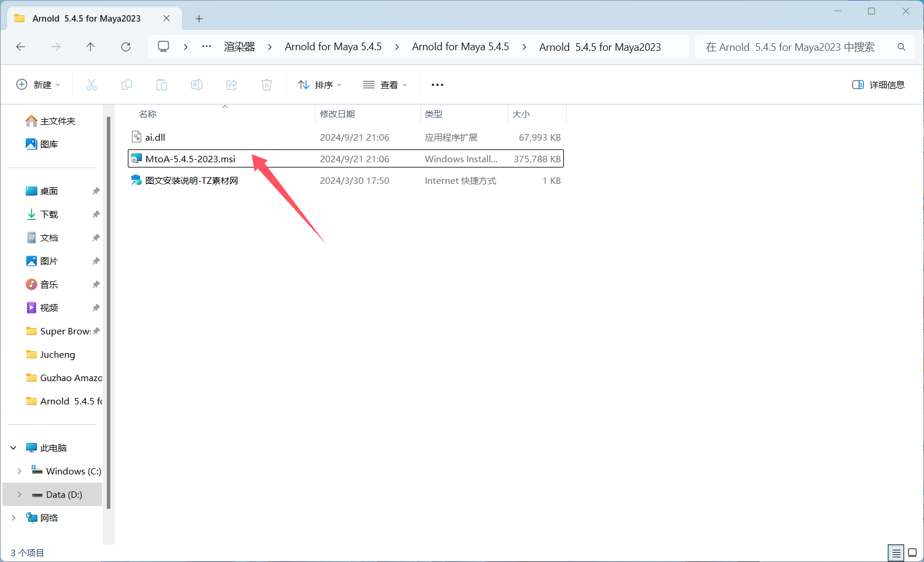Open the 查看 view dropdown

[385, 85]
